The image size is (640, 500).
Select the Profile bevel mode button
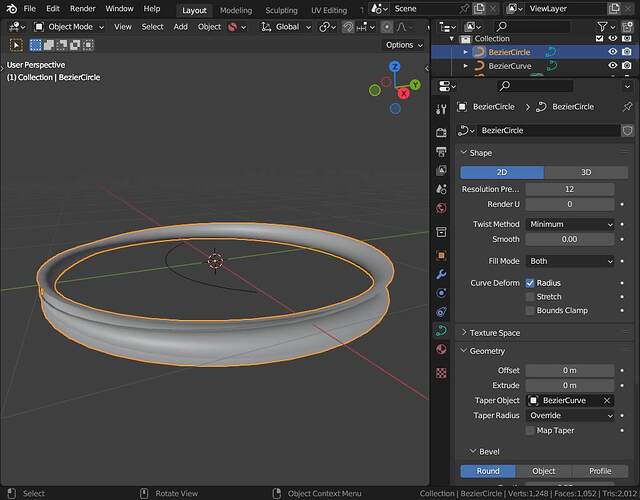[x=600, y=471]
